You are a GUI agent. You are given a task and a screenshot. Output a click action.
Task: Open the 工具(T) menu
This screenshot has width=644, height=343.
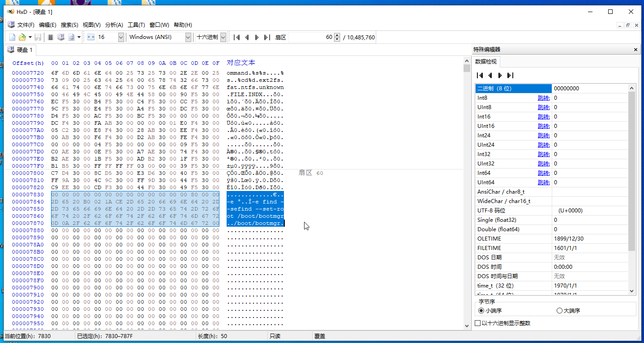tap(136, 25)
